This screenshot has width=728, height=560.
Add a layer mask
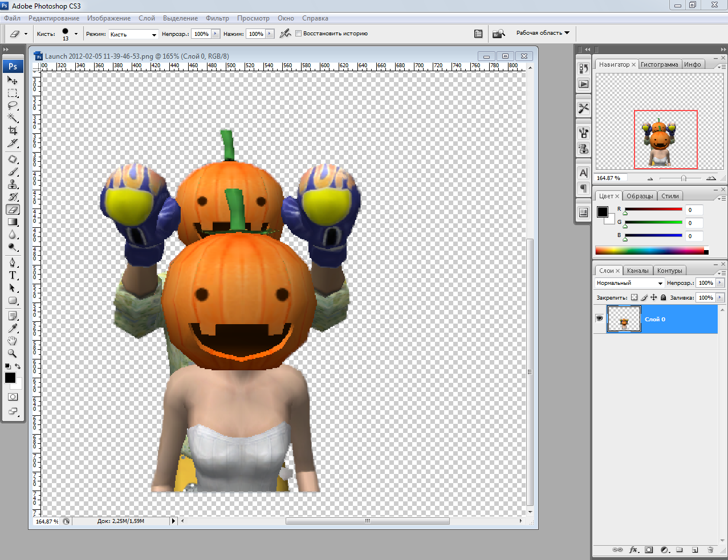pos(649,550)
